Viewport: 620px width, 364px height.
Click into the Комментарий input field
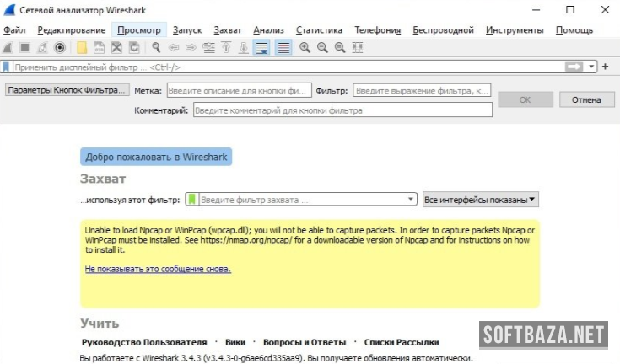click(x=342, y=110)
